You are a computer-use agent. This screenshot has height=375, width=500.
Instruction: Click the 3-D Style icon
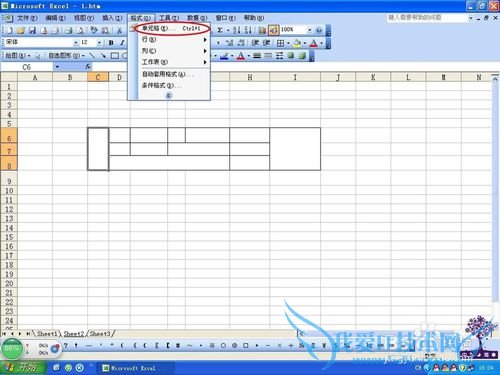(x=302, y=56)
